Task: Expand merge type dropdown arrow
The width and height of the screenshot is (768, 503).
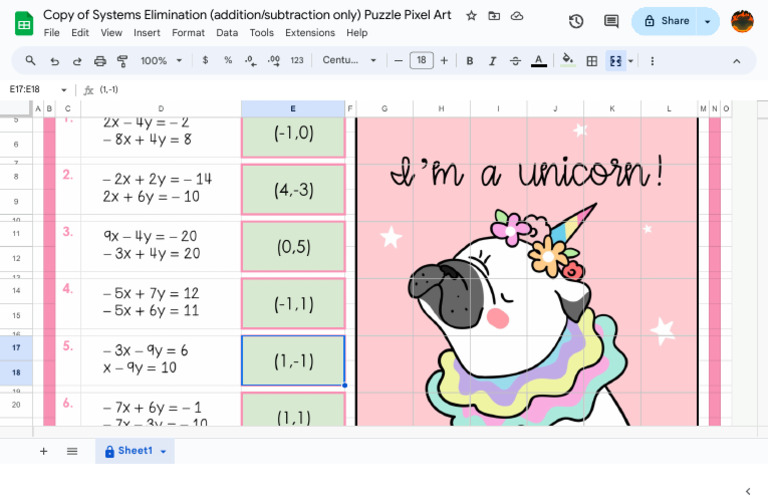Action: tap(630, 61)
